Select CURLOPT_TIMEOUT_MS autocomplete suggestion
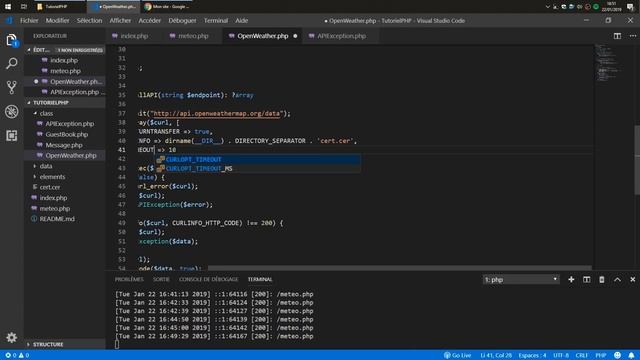640x360 pixels. click(257, 169)
